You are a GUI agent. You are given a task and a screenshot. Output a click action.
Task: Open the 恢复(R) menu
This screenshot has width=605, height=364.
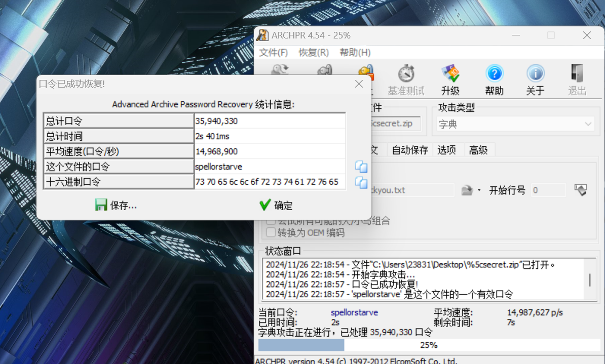tap(314, 53)
